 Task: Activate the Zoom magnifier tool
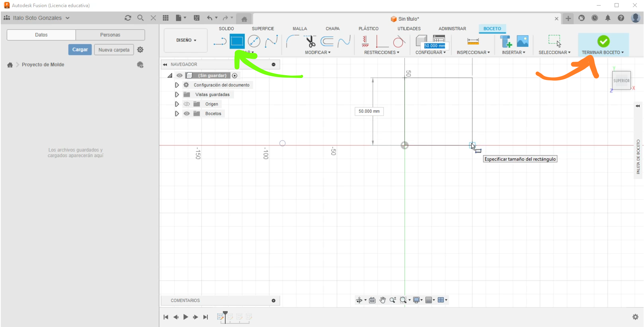pyautogui.click(x=393, y=300)
